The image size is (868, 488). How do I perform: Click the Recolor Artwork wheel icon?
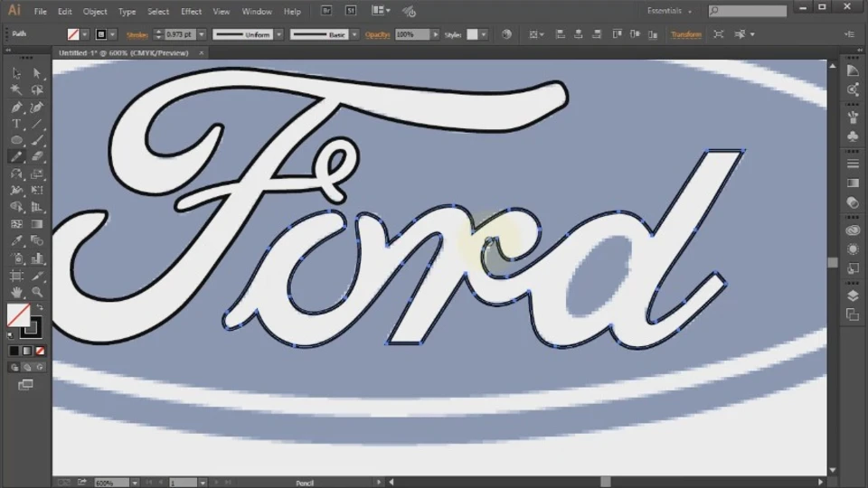click(506, 34)
